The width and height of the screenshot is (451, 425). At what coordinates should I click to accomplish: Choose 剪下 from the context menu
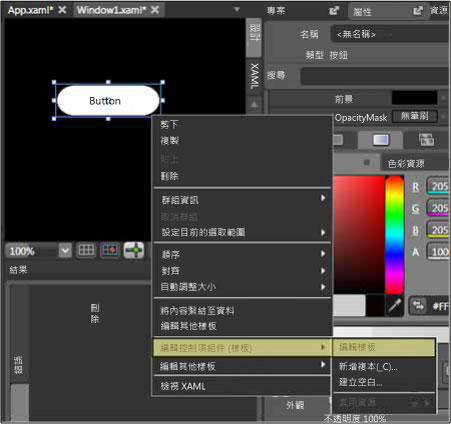(x=169, y=124)
